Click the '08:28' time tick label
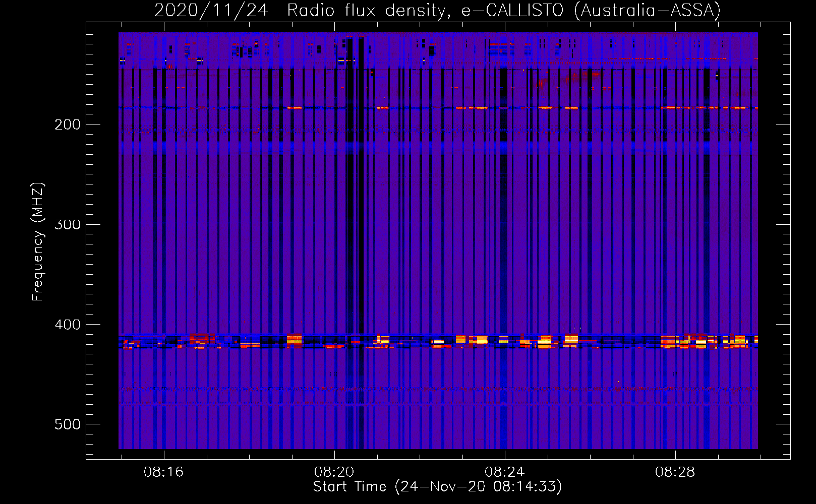Image resolution: width=816 pixels, height=504 pixels. pyautogui.click(x=675, y=472)
